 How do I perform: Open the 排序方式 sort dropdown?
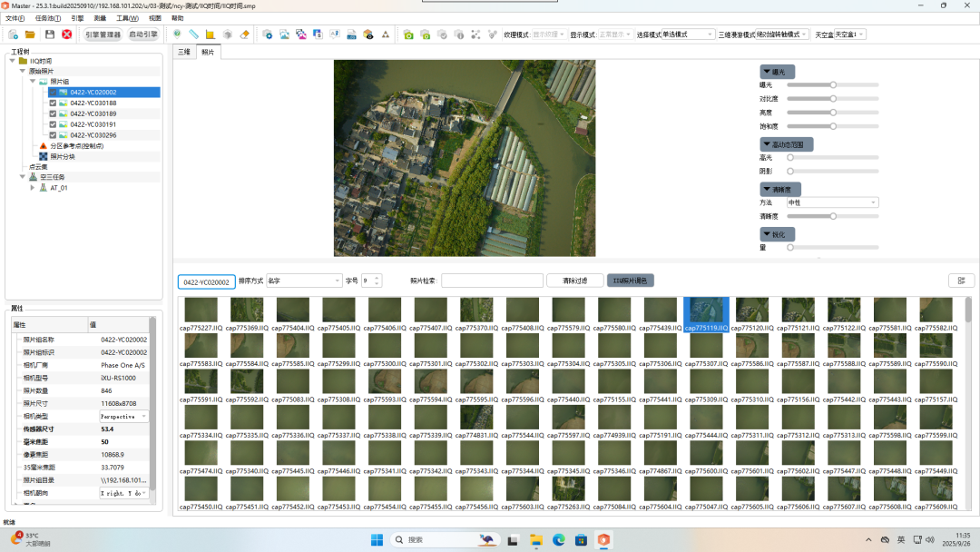click(x=303, y=281)
